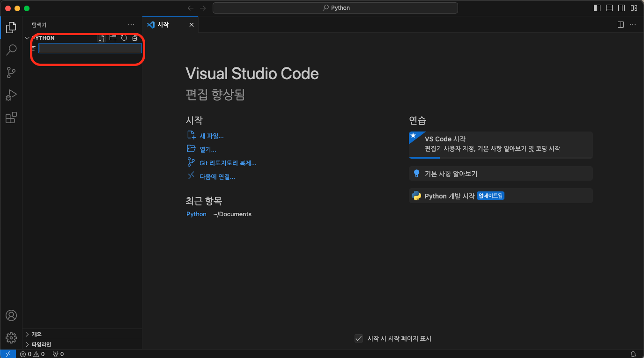Open the Customize Layout icon
Screen dimensions: 644x358
click(x=634, y=8)
